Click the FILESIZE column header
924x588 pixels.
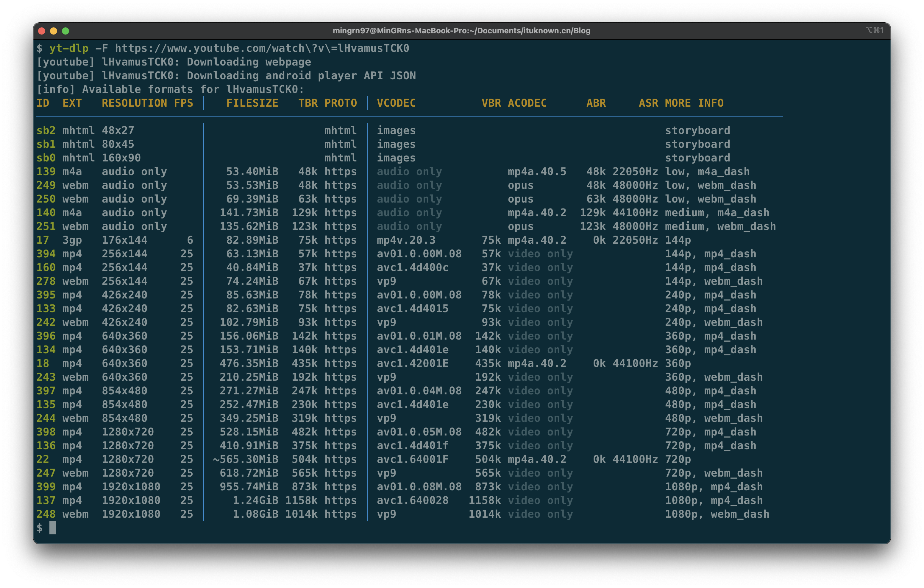[x=252, y=103]
